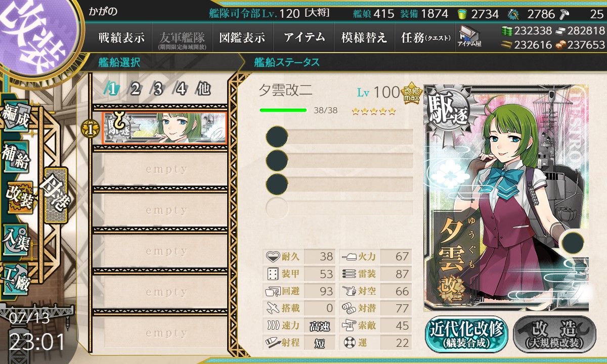This screenshot has height=364, width=607.
Task: Select first empty equipment slot
Action: coord(339,137)
